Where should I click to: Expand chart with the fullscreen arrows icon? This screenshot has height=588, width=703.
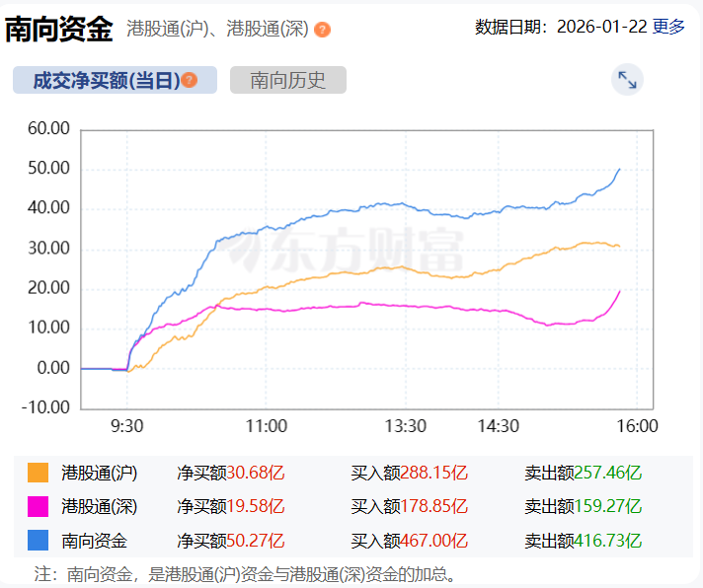coord(627,80)
